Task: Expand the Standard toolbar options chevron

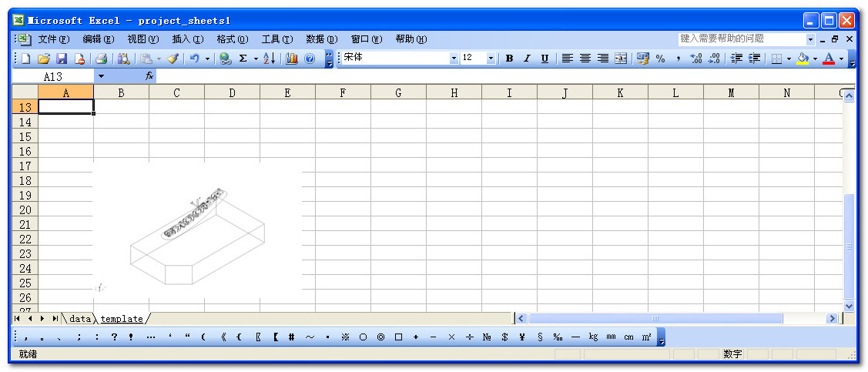Action: pyautogui.click(x=330, y=59)
